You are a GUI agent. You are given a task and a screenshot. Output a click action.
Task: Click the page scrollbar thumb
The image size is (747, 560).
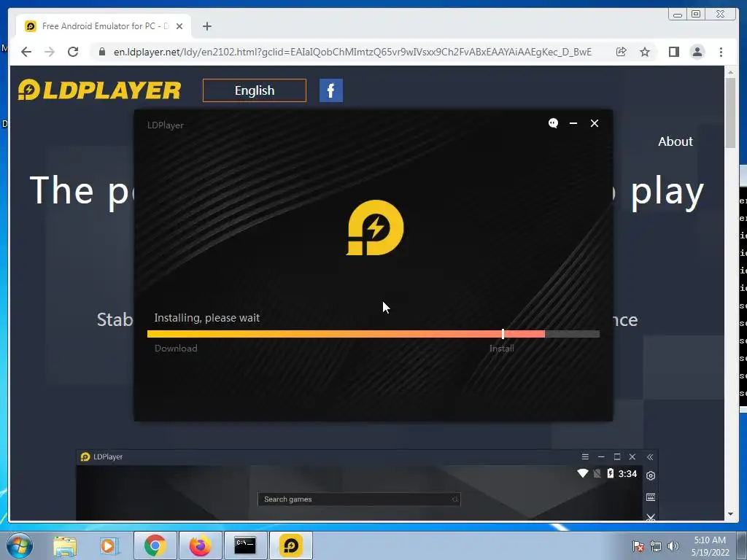click(729, 112)
